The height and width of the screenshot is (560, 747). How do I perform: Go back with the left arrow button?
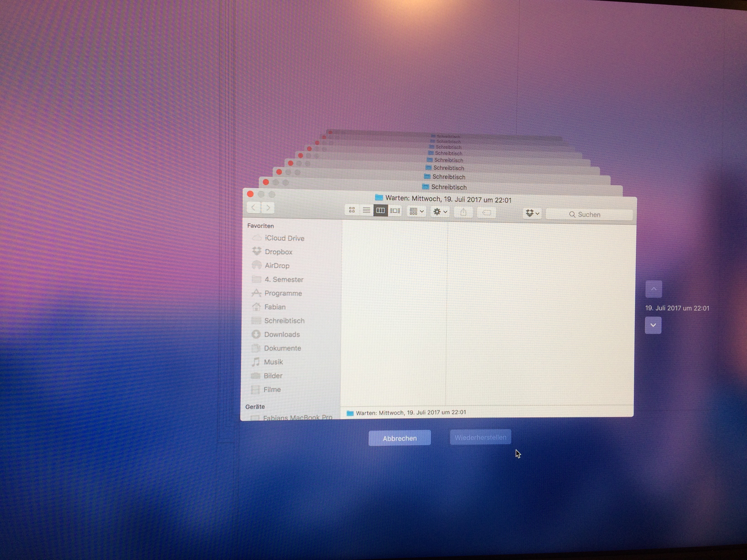[253, 207]
